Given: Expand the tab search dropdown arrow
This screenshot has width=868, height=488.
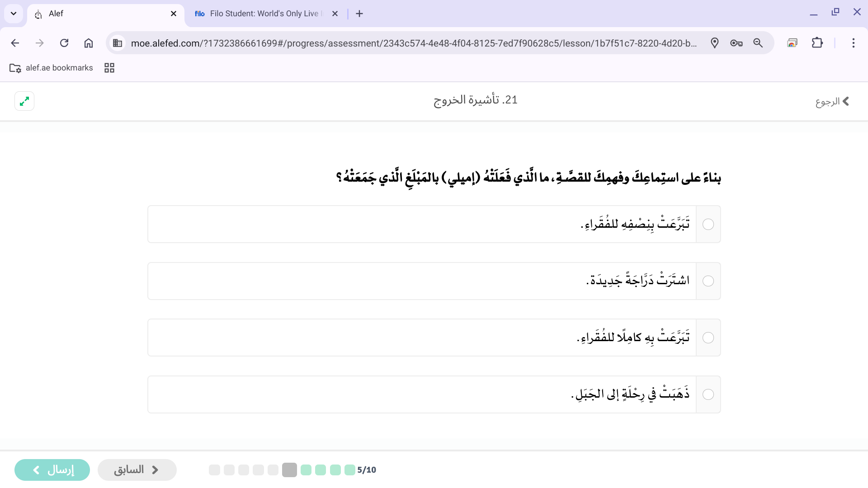Looking at the screenshot, I should click(14, 14).
